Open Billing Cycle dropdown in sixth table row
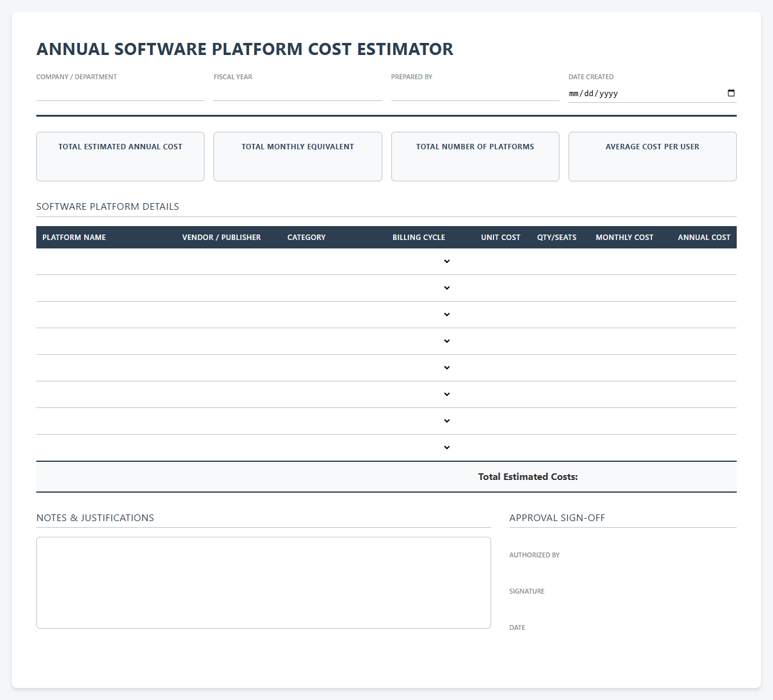The image size is (773, 700). (421, 394)
